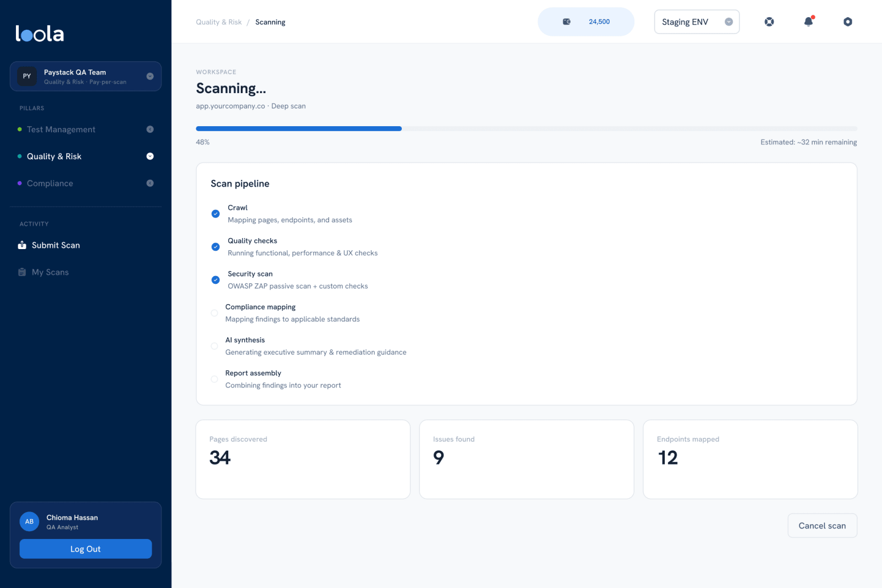This screenshot has width=882, height=588.
Task: Click the Compliance mapping step title
Action: click(260, 307)
